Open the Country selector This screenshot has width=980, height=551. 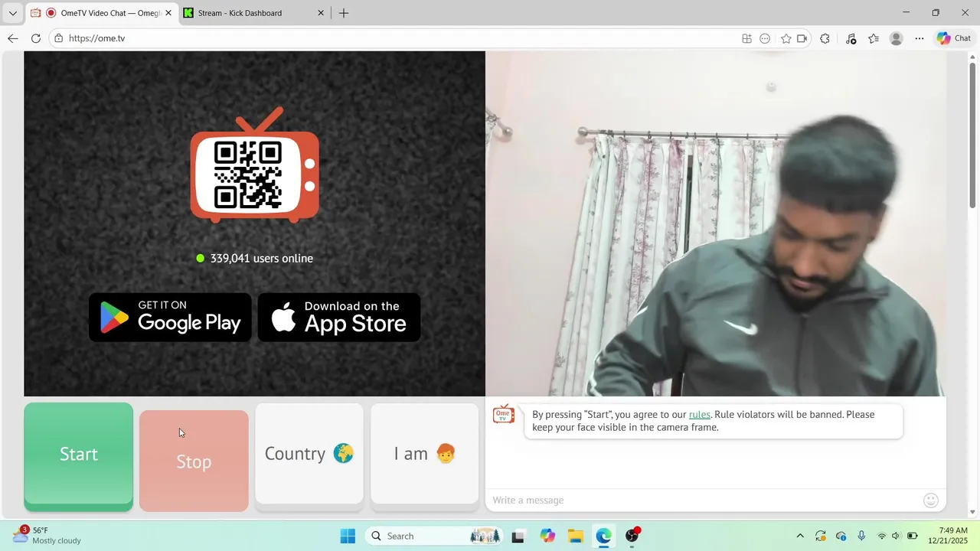coord(309,454)
